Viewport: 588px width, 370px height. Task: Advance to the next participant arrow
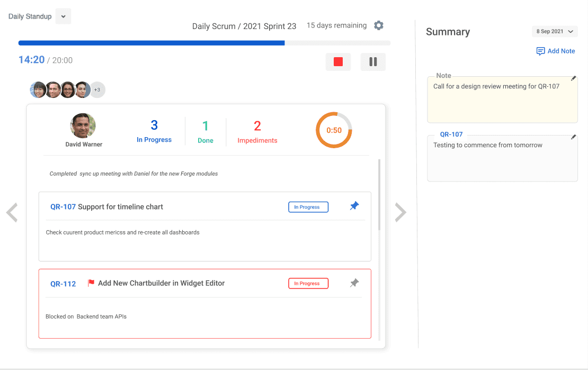click(x=401, y=212)
